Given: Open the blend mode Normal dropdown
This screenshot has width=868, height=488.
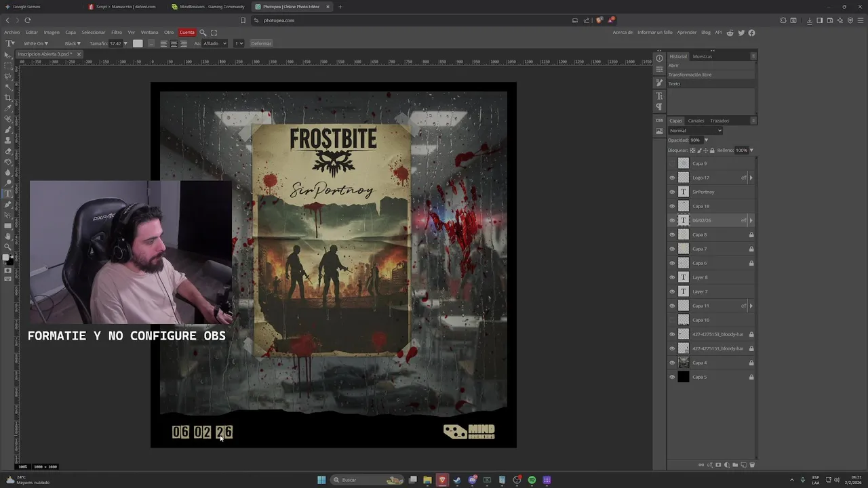Looking at the screenshot, I should [x=695, y=131].
